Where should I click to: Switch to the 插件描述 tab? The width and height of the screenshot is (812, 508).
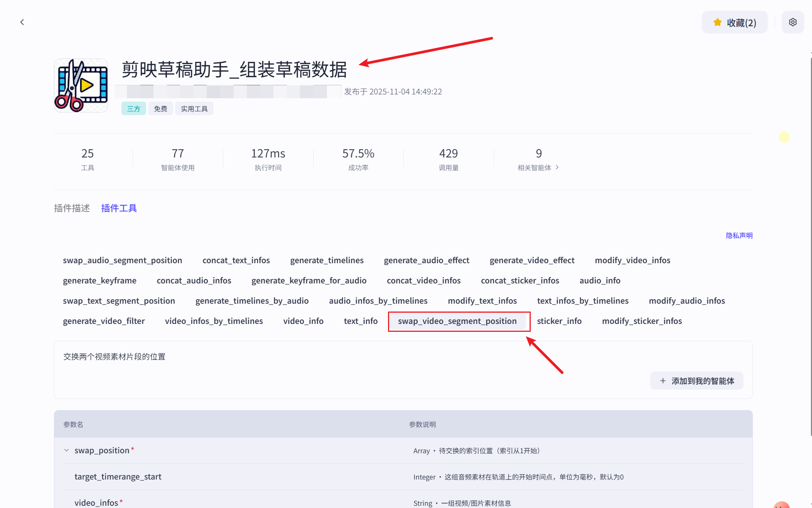[72, 208]
